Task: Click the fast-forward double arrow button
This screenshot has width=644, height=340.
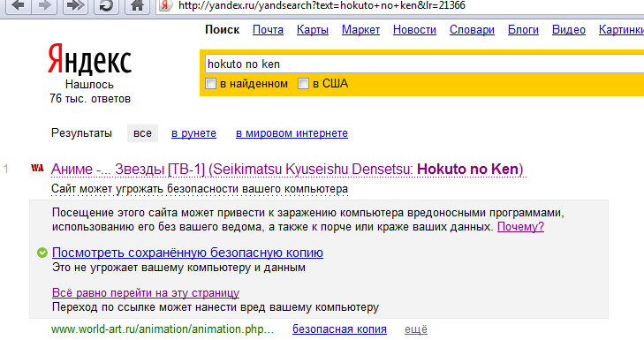Action: click(x=75, y=6)
